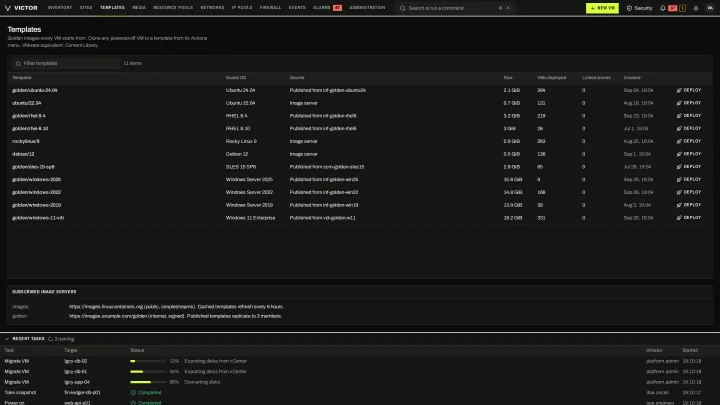Deploy the ubuntu/22.04 template
Screen dimensions: 720x405
click(689, 103)
